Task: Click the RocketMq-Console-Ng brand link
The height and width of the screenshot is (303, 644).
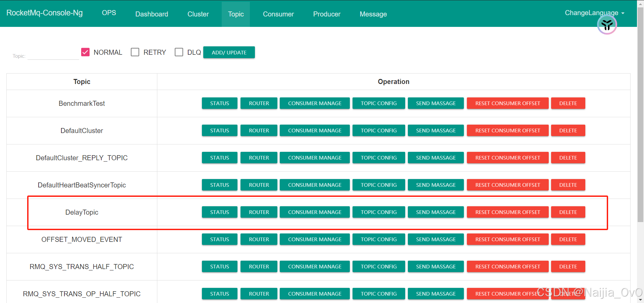Action: click(45, 13)
